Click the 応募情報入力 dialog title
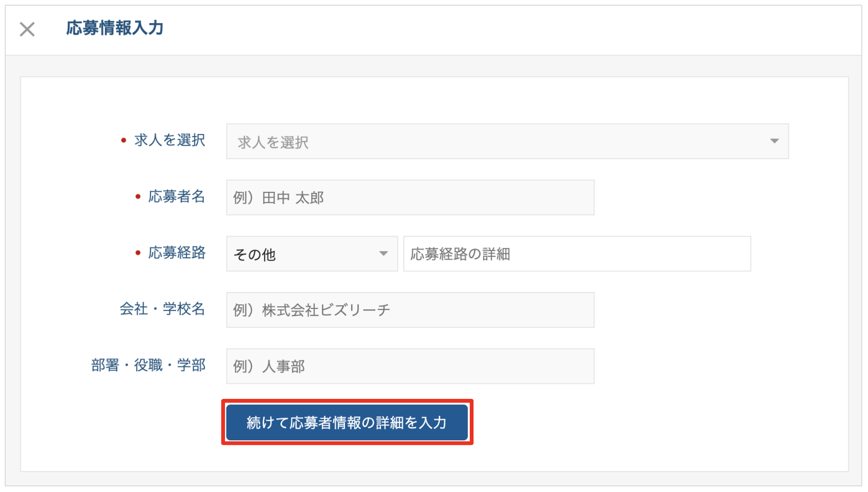The width and height of the screenshot is (868, 492). click(114, 28)
